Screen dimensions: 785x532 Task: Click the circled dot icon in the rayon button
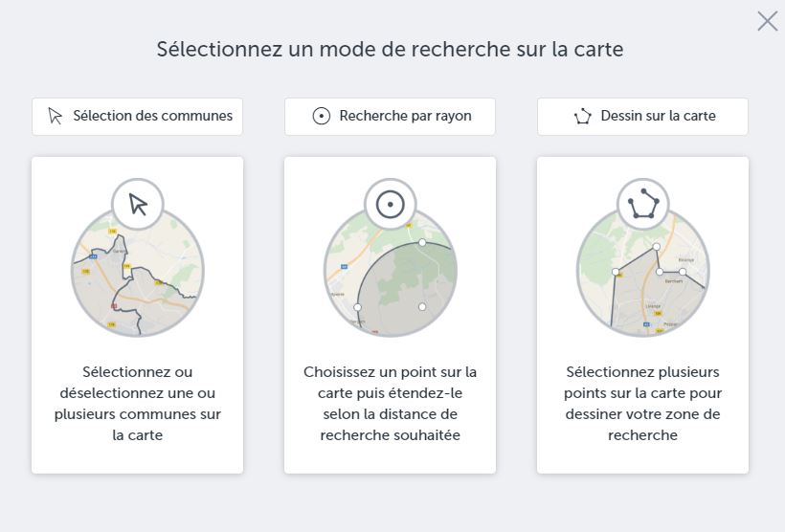coord(322,116)
